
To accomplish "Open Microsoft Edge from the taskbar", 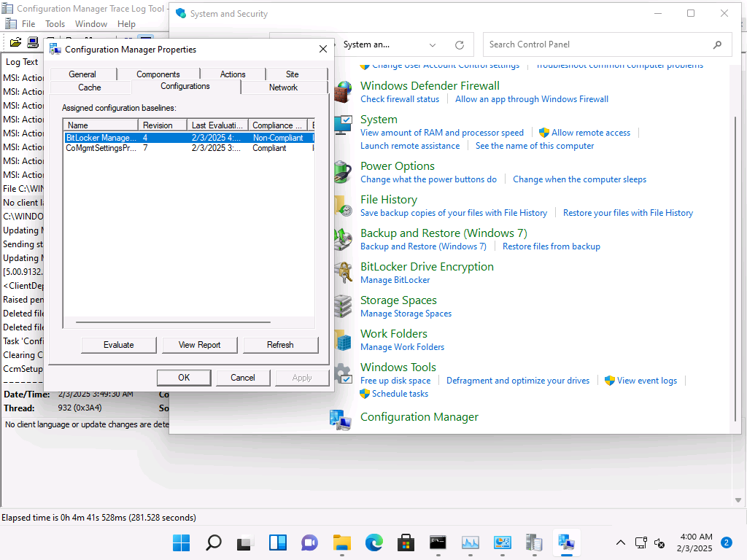I will coord(374,542).
